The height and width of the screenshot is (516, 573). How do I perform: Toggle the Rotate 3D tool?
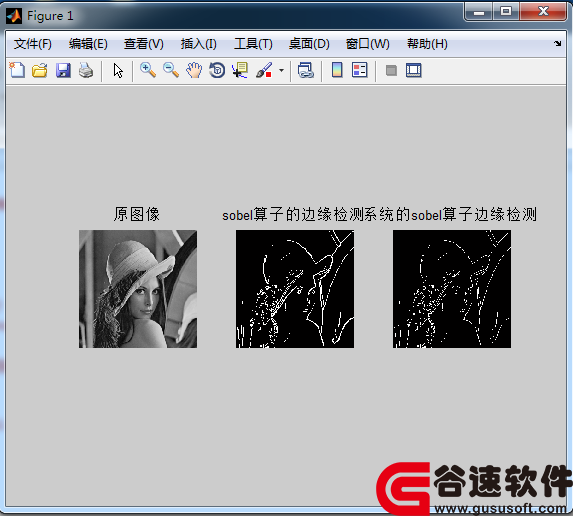click(x=217, y=70)
